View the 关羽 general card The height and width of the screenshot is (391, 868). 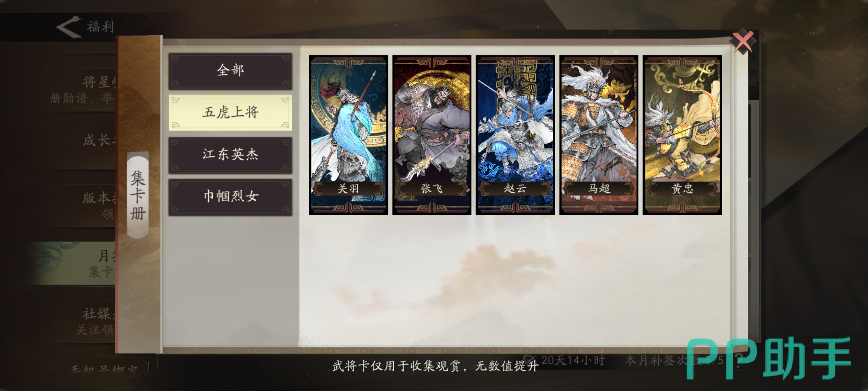coord(348,135)
